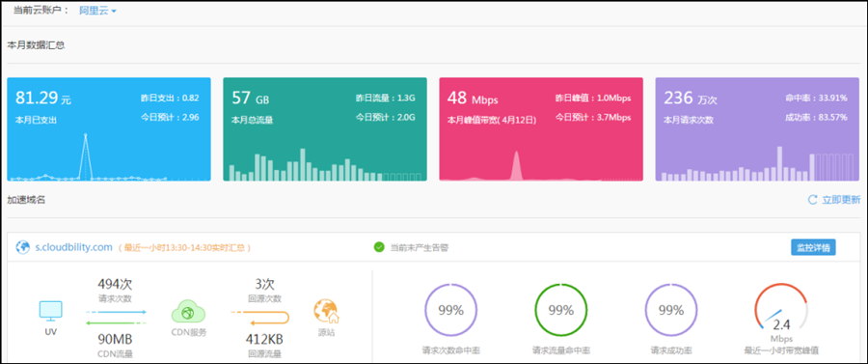
Task: Click the 立即更新 link
Action: tap(841, 200)
